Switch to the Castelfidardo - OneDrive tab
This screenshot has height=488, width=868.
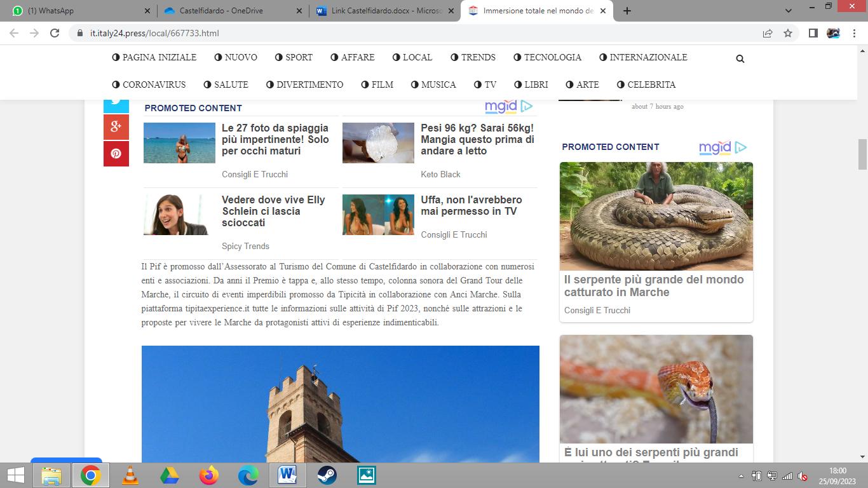[232, 11]
